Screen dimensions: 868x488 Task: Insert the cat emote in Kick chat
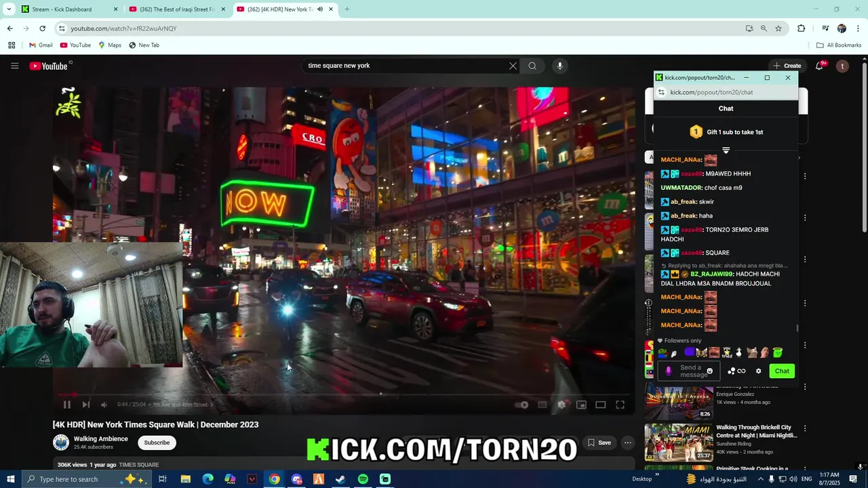pyautogui.click(x=752, y=352)
